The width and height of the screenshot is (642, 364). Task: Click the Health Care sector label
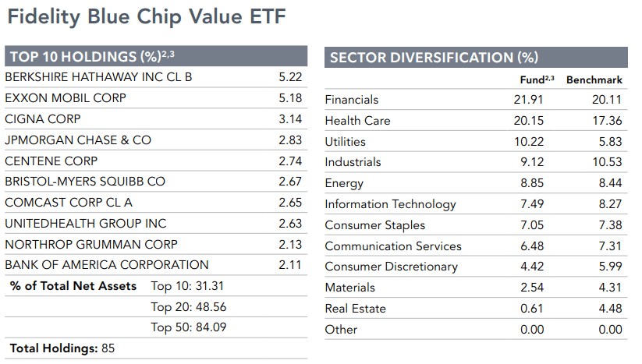[357, 121]
